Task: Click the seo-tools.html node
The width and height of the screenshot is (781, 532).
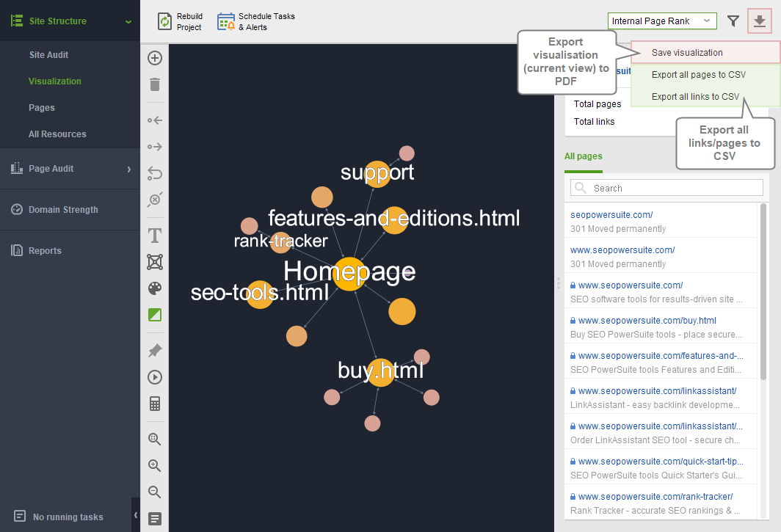Action: click(x=260, y=294)
